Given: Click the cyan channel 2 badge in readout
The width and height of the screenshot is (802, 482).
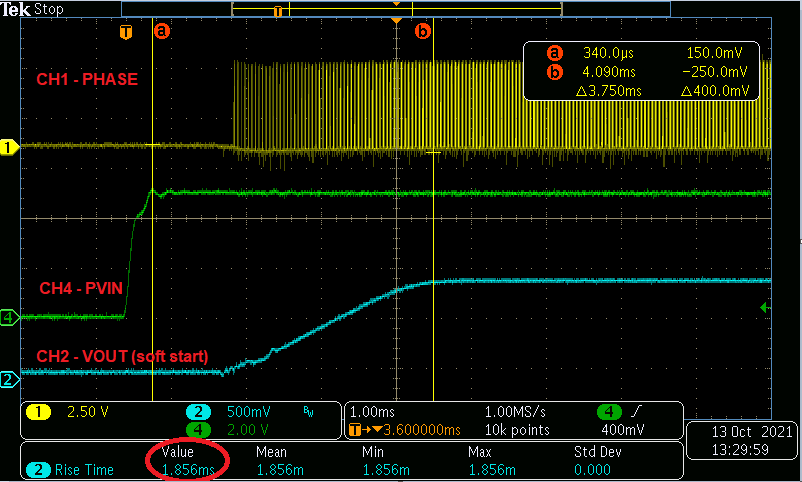Looking at the screenshot, I should 198,412.
